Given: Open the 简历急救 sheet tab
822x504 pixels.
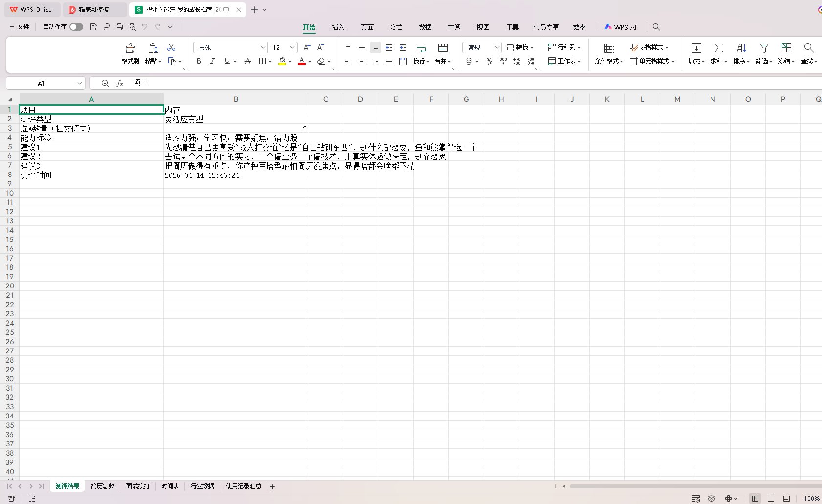Looking at the screenshot, I should coord(102,486).
